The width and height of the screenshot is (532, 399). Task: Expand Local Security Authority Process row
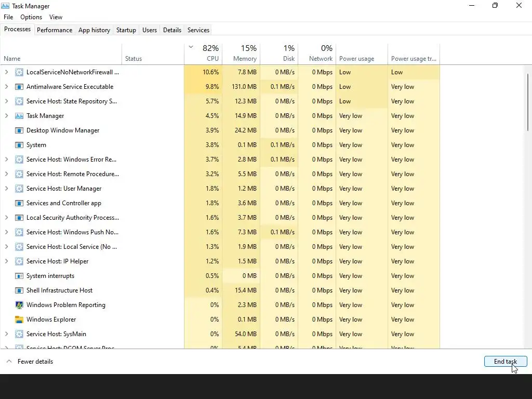pyautogui.click(x=6, y=218)
